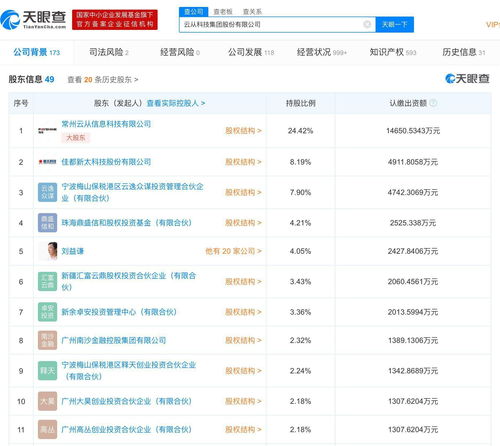Open 新疆汇富云鼎股权投资合伙企业 link

pyautogui.click(x=129, y=281)
